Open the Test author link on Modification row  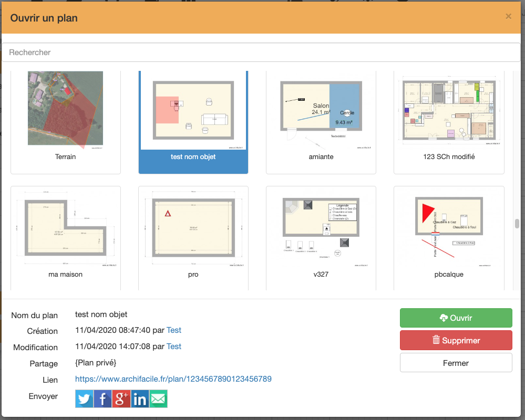point(174,346)
